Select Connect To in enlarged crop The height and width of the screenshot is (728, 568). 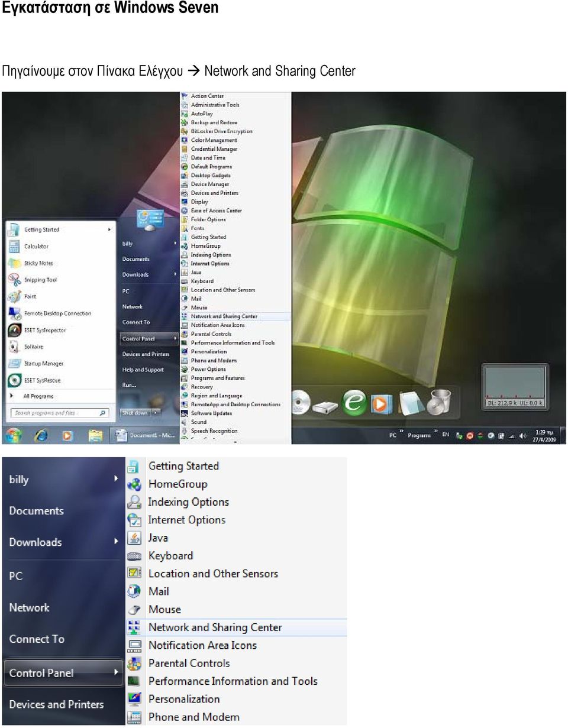(x=37, y=639)
